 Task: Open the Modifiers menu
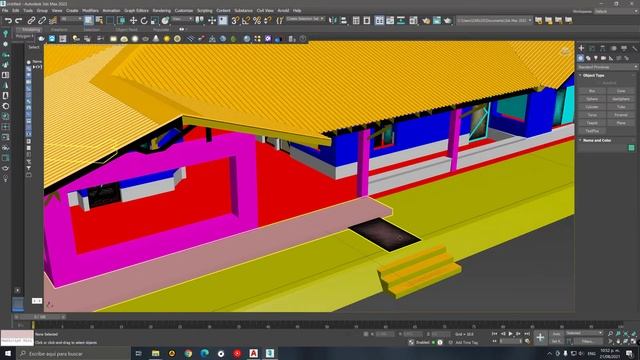[91, 11]
